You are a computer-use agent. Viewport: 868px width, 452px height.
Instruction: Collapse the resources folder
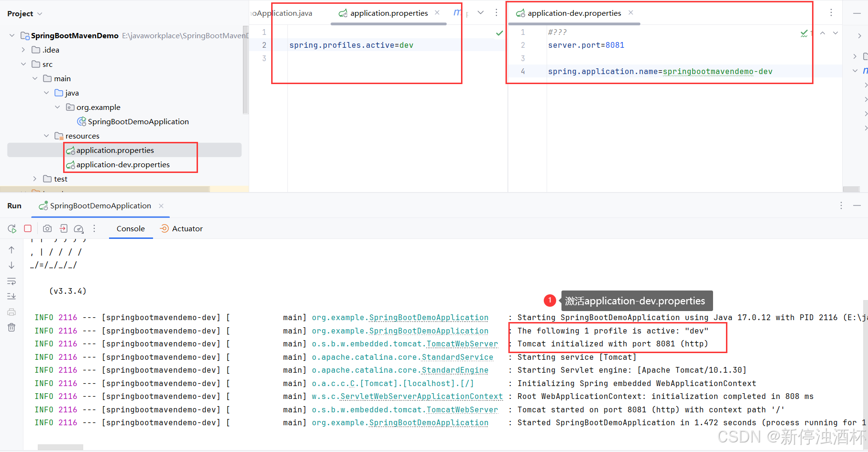tap(46, 136)
